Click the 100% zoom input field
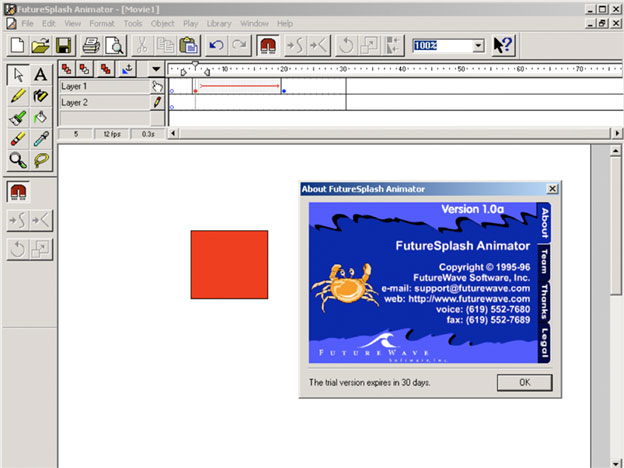Screen dimensions: 624x468 click(443, 46)
